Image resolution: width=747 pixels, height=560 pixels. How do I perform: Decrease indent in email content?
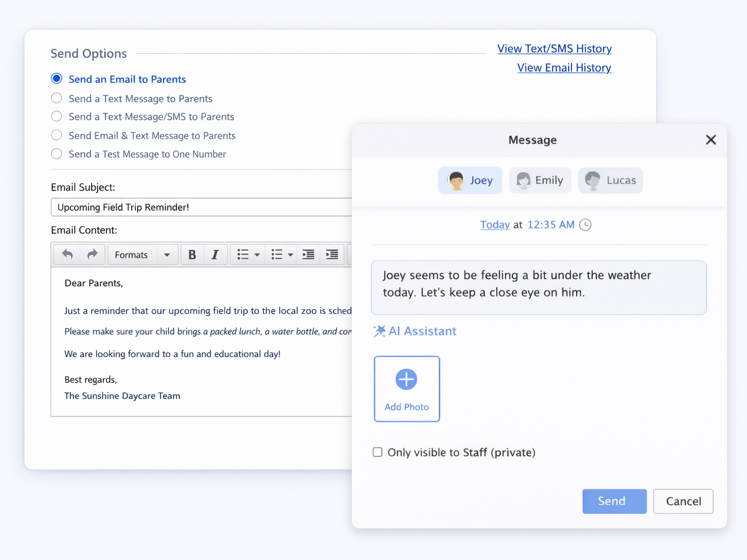click(309, 254)
